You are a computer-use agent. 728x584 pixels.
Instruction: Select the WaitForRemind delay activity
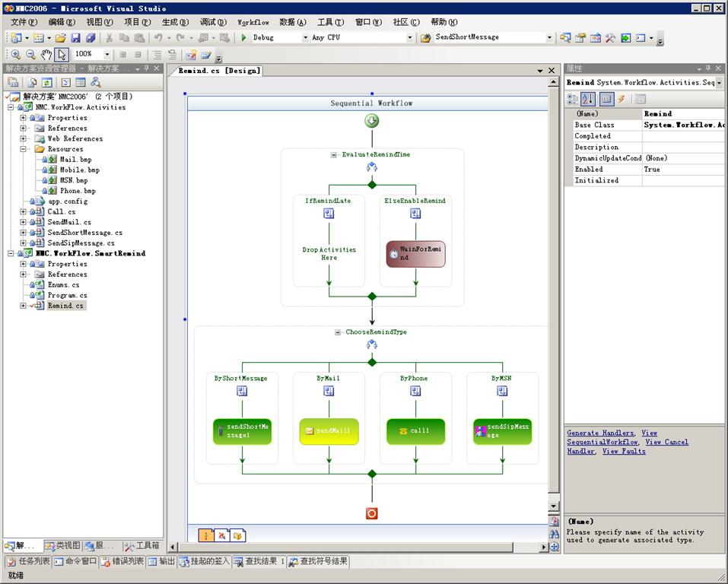415,253
